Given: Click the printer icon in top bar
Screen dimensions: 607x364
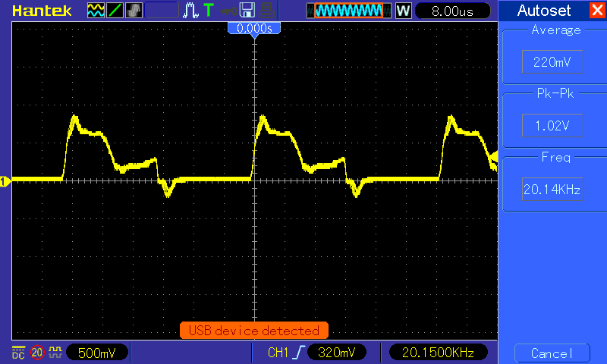Looking at the screenshot, I should pos(267,11).
